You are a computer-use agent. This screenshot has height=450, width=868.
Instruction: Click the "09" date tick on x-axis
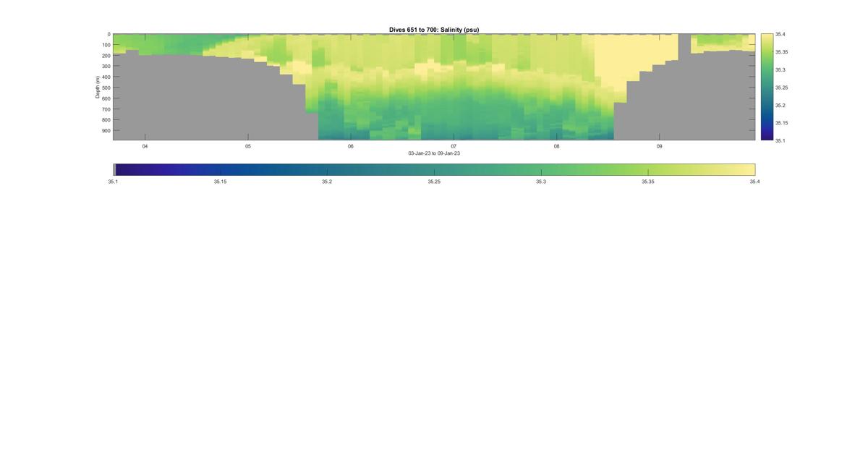point(660,146)
